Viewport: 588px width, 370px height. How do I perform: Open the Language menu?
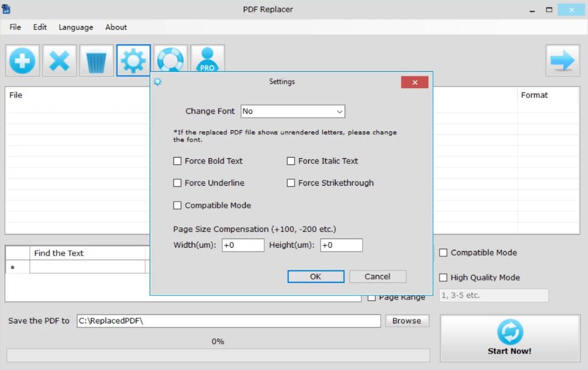76,27
